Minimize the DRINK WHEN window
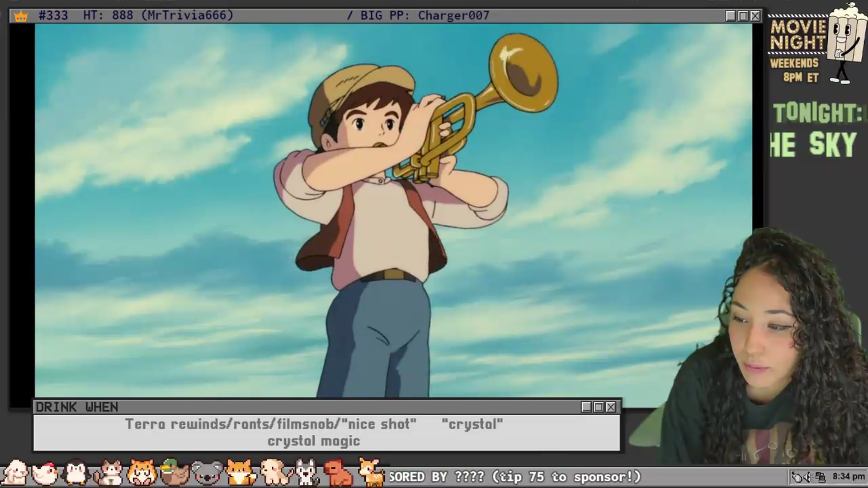This screenshot has width=868, height=488. pyautogui.click(x=586, y=407)
